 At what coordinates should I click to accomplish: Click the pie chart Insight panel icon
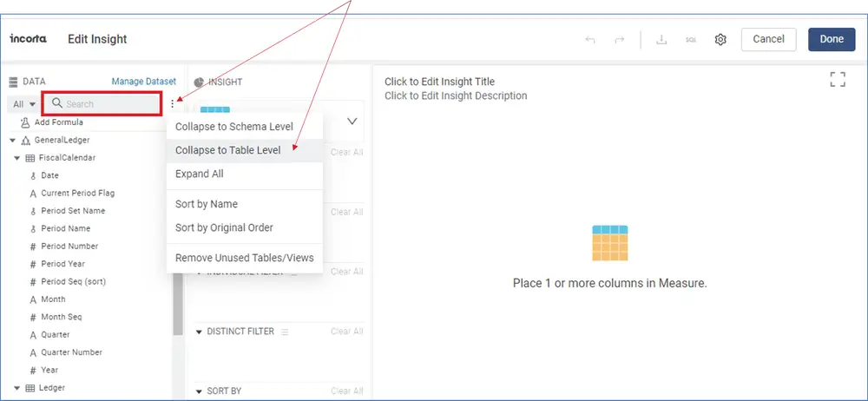(199, 82)
